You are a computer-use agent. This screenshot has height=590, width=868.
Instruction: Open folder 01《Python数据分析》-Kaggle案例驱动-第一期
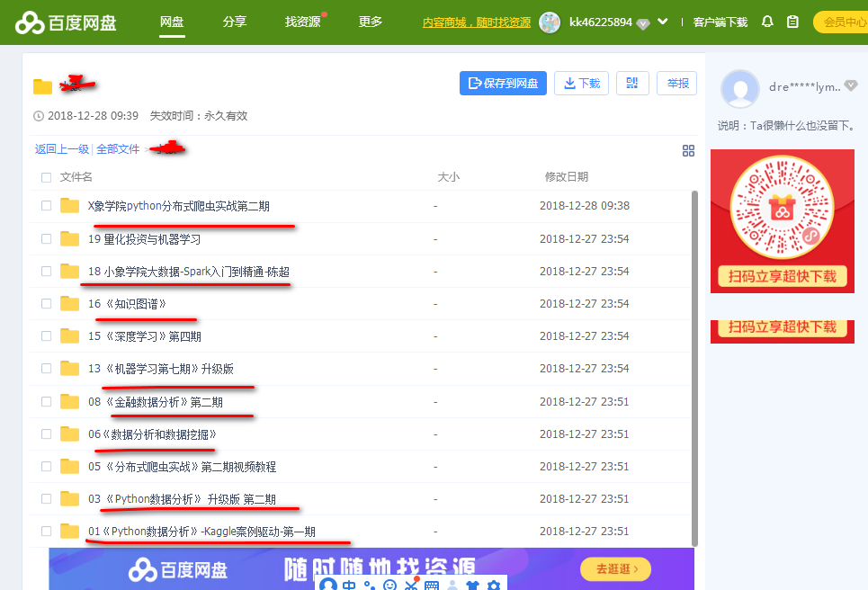click(201, 532)
